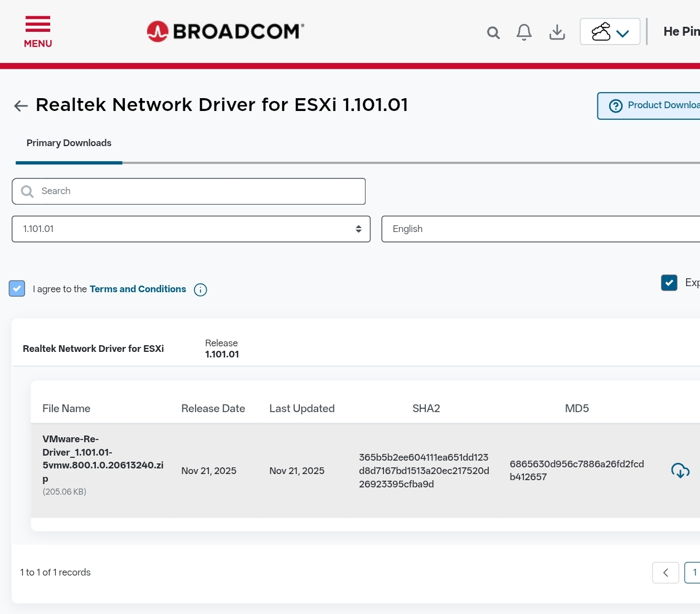
Task: Open the Terms and Conditions link
Action: [x=138, y=289]
